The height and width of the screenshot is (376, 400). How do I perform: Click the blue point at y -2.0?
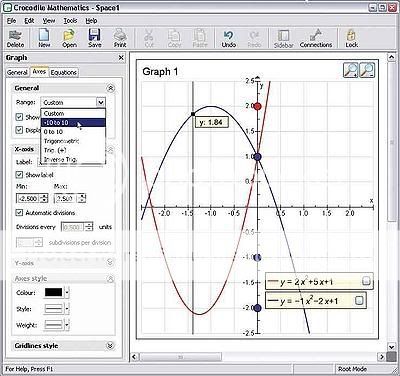point(257,308)
